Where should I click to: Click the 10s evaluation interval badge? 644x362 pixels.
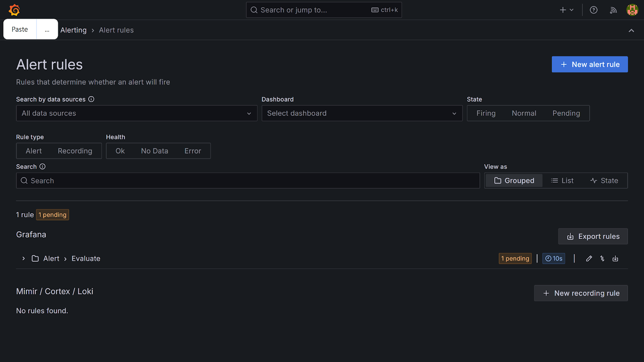point(554,259)
